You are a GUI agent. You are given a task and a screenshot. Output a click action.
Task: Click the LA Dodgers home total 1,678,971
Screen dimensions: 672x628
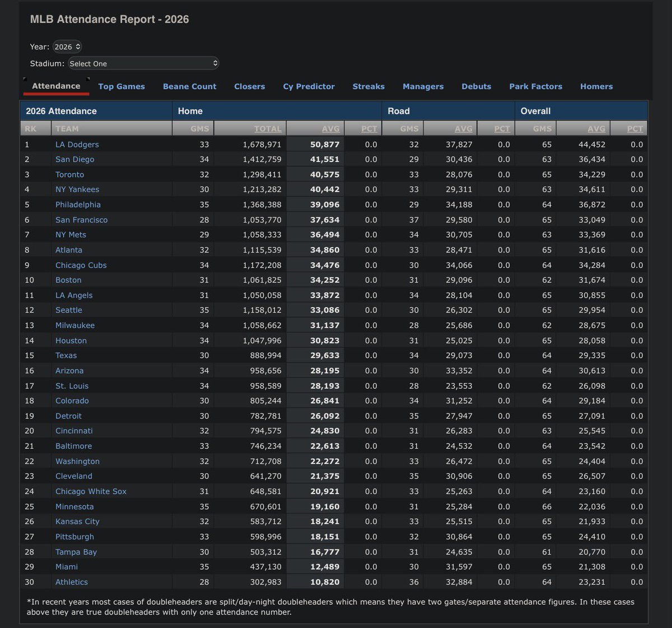tap(262, 145)
